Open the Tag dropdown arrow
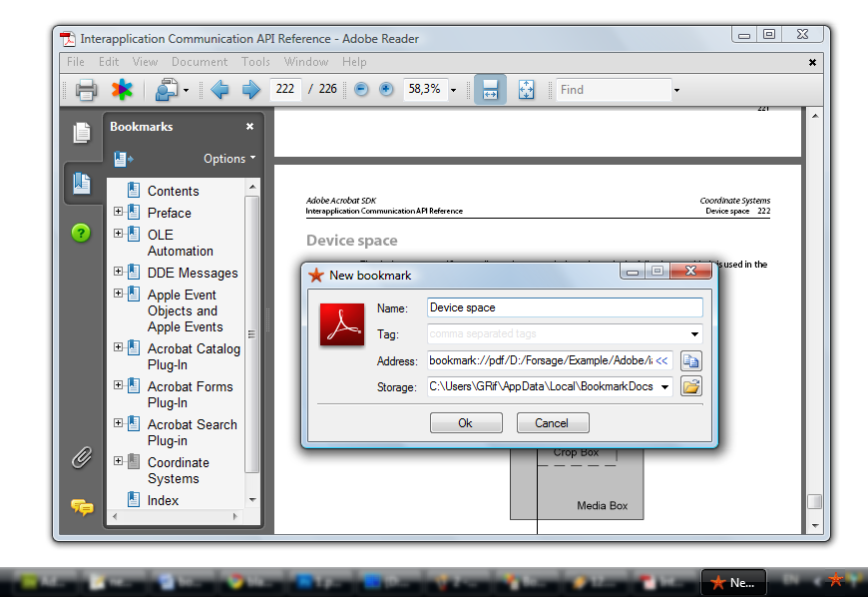 (x=694, y=334)
